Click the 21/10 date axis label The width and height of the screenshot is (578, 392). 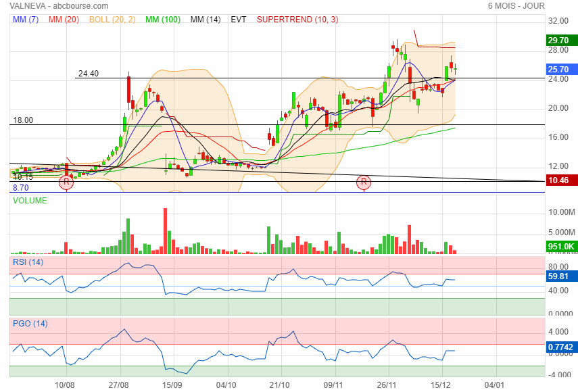click(x=279, y=385)
